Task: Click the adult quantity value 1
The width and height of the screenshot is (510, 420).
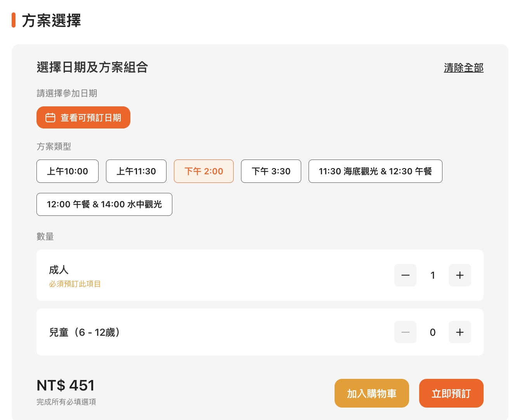Action: tap(433, 275)
